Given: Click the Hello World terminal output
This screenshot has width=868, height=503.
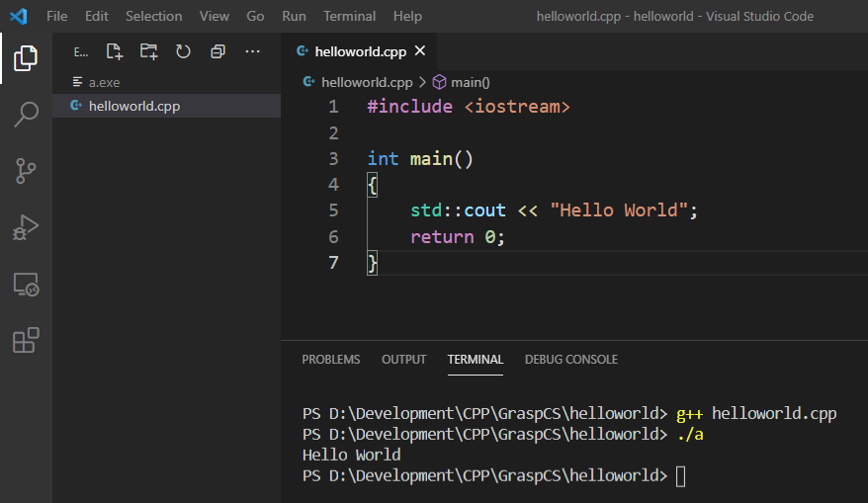Looking at the screenshot, I should click(352, 455).
